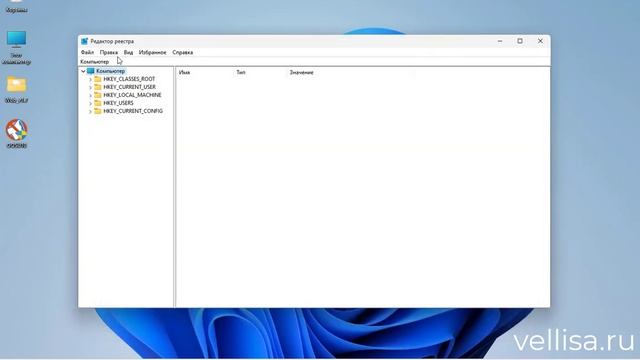Open the Правка menu
Screen dimensions: 640x360
[x=109, y=52]
